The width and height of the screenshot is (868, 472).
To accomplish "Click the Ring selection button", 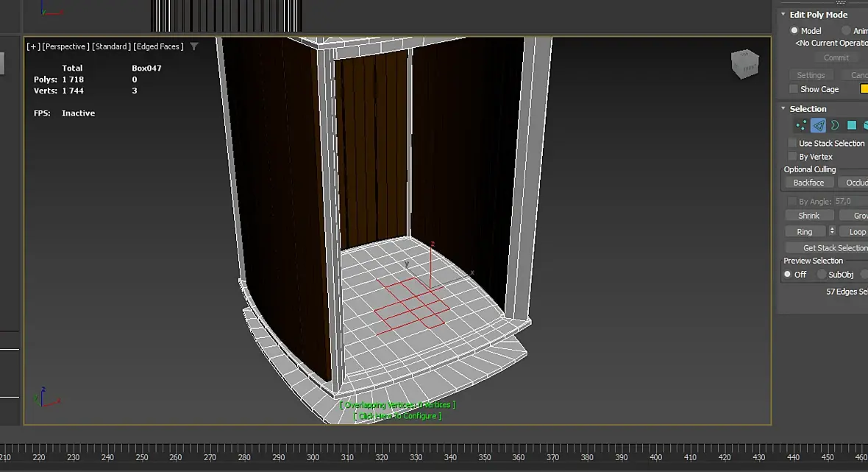I will (x=805, y=231).
